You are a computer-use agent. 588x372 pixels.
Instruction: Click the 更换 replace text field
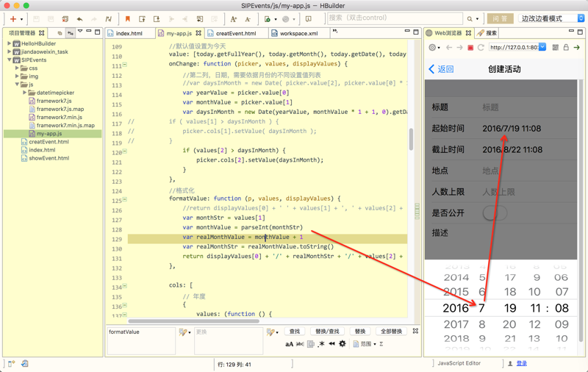(229, 340)
